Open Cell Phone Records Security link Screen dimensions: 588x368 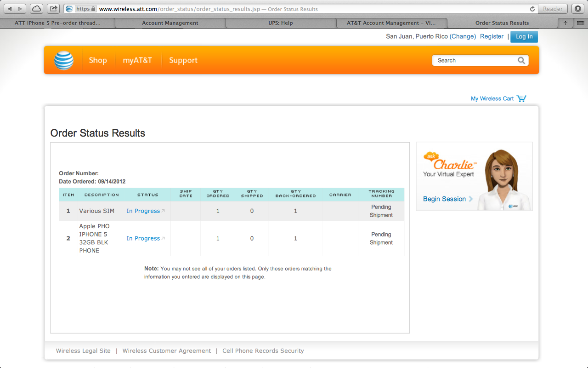pos(263,351)
